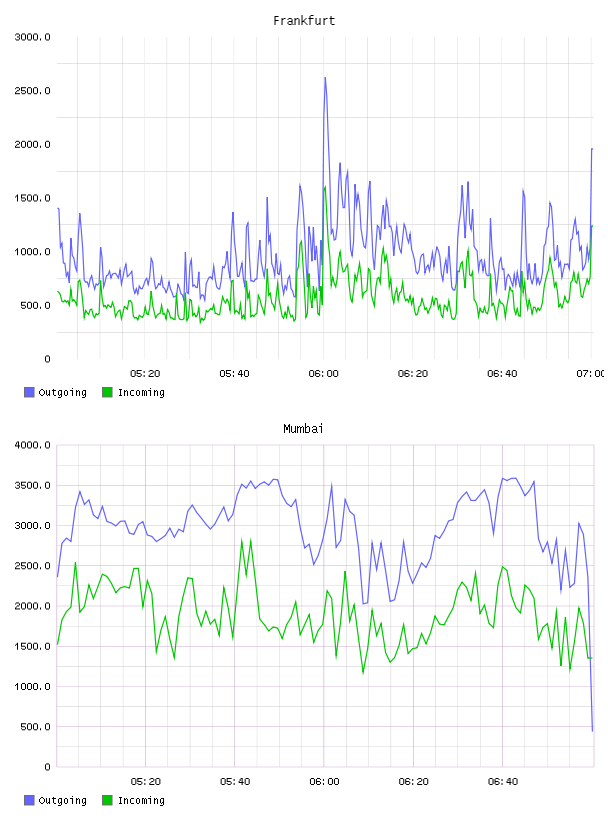The height and width of the screenshot is (816, 608).
Task: Click the 3000.0 y-axis label on the Mumbai chart
Action: point(32,526)
